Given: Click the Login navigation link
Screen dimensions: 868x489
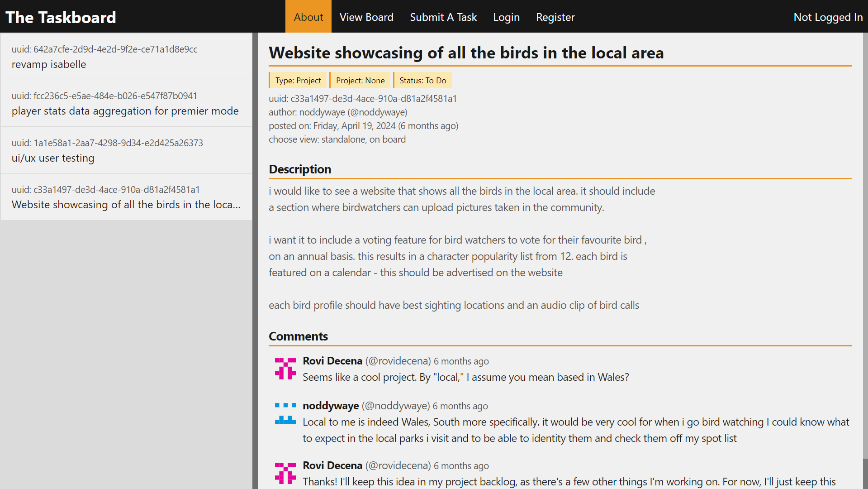Looking at the screenshot, I should (506, 17).
